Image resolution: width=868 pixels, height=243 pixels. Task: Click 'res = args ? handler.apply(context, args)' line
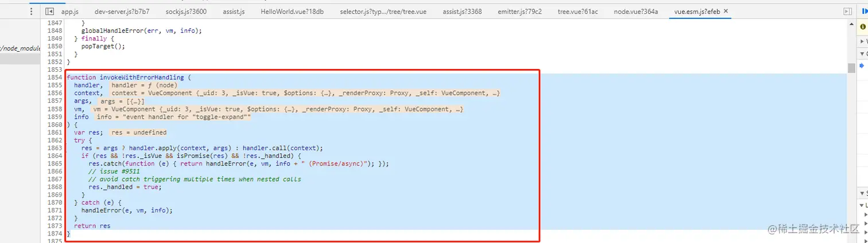202,148
